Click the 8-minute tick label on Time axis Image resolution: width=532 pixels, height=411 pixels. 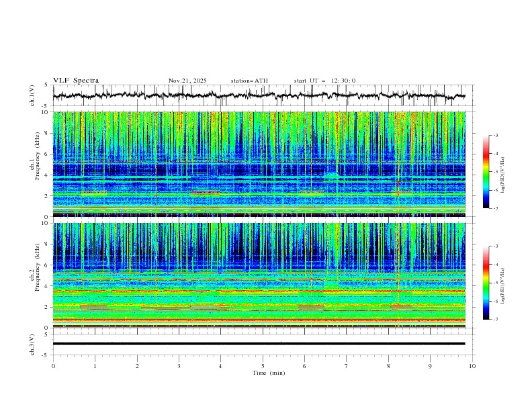click(388, 366)
